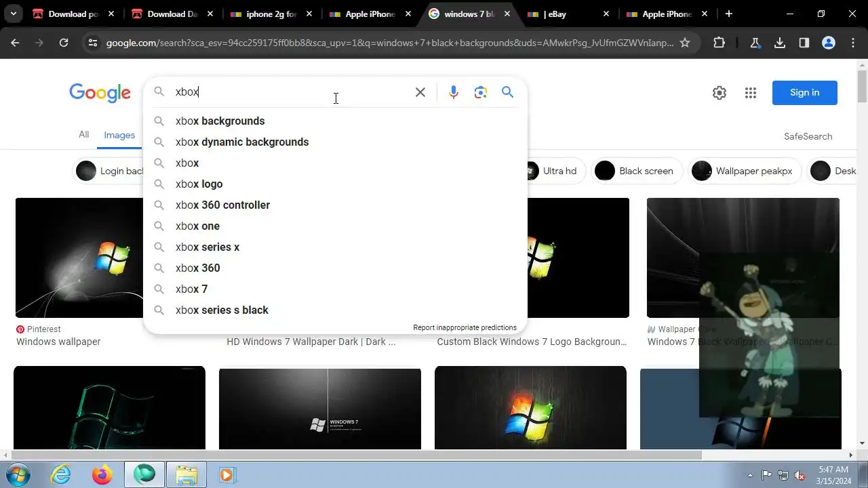Open the Google apps grid icon
Viewport: 868px width, 488px height.
tap(751, 93)
